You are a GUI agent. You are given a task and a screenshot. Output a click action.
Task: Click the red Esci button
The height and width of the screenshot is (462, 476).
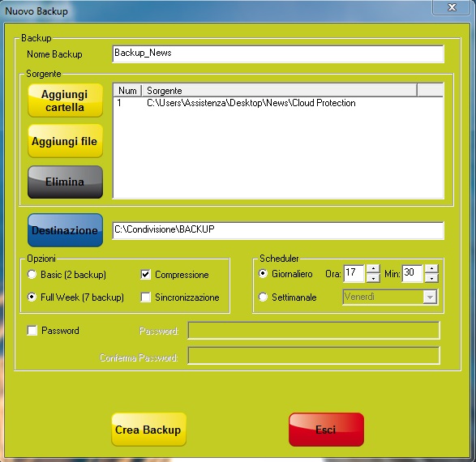point(326,430)
